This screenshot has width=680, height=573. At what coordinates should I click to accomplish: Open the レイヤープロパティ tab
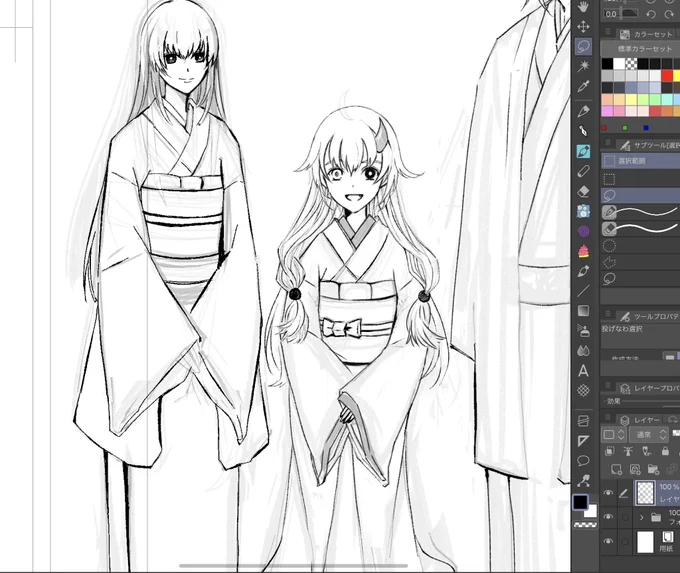click(650, 388)
